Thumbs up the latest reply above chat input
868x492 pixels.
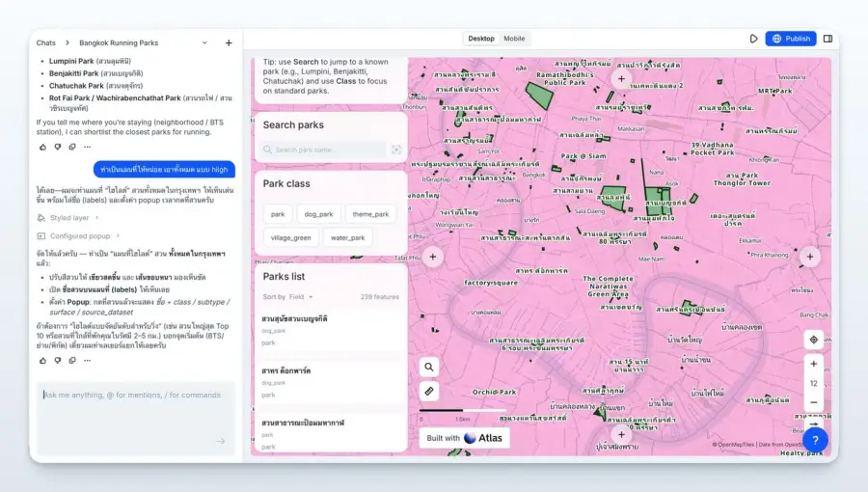[42, 360]
